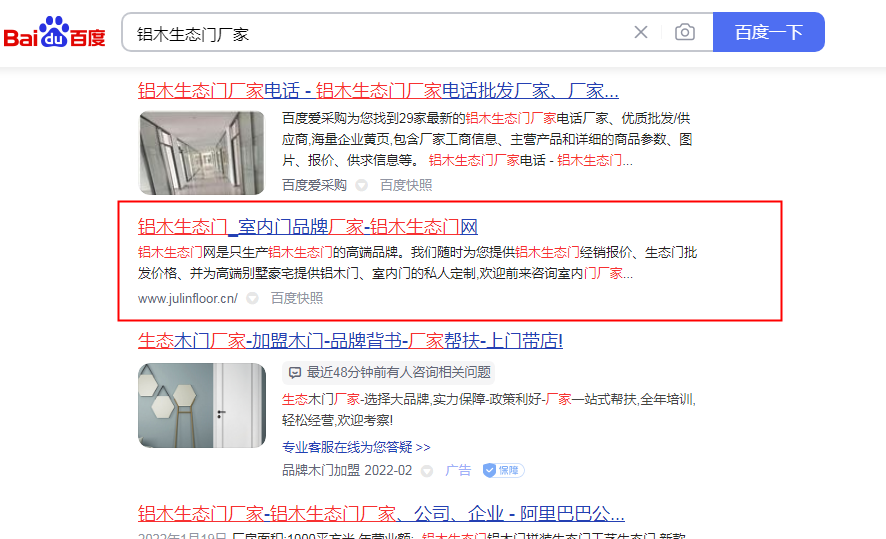Screen dimensions: 886x539
Task: Open the 铝木生态门_室内门品牌厂家 result title
Action: (308, 227)
